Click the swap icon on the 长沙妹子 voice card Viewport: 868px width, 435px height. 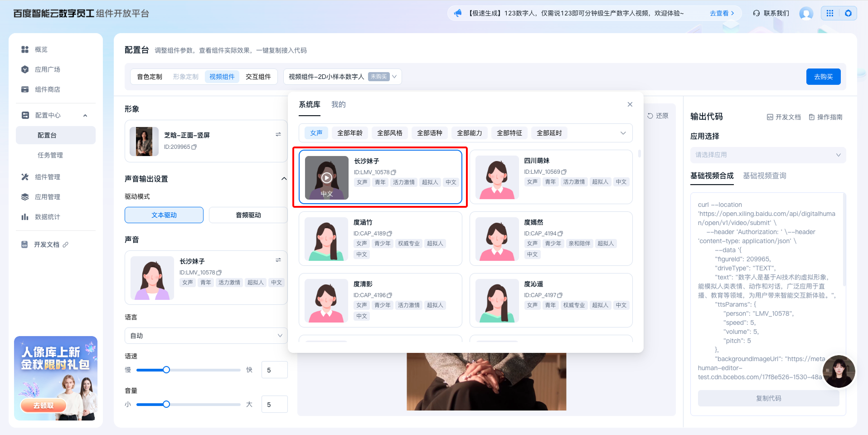tap(278, 260)
